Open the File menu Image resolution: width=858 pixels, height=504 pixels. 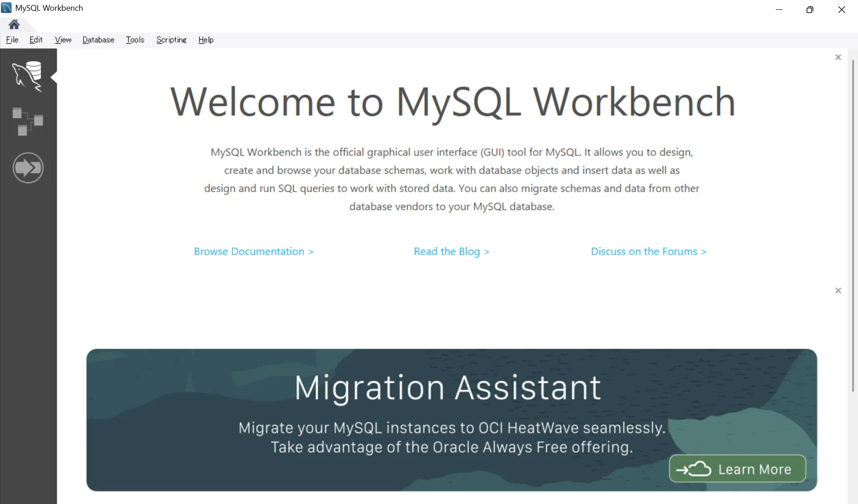[x=12, y=40]
